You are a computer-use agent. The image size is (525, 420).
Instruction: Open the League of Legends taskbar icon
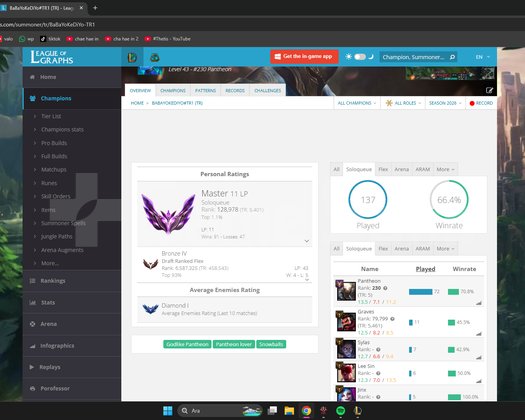pos(358,411)
